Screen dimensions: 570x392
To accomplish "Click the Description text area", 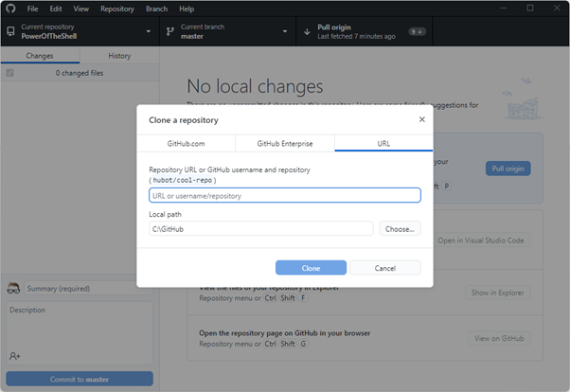I will pos(80,332).
